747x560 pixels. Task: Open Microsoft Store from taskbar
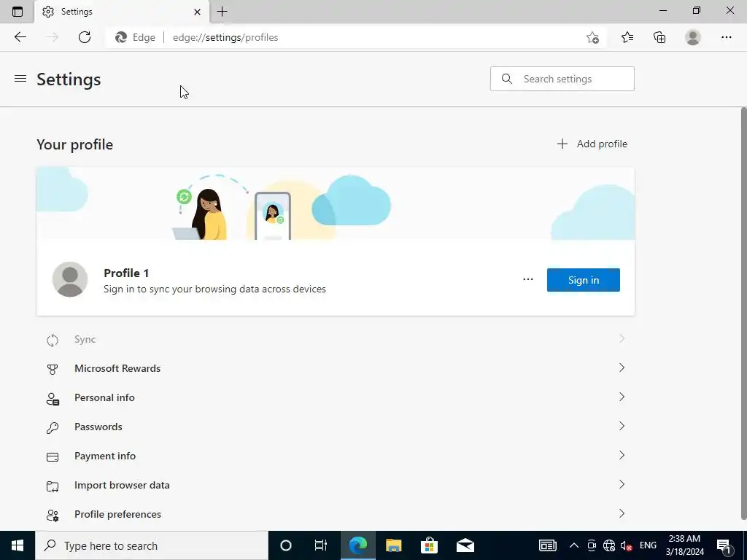pos(429,545)
